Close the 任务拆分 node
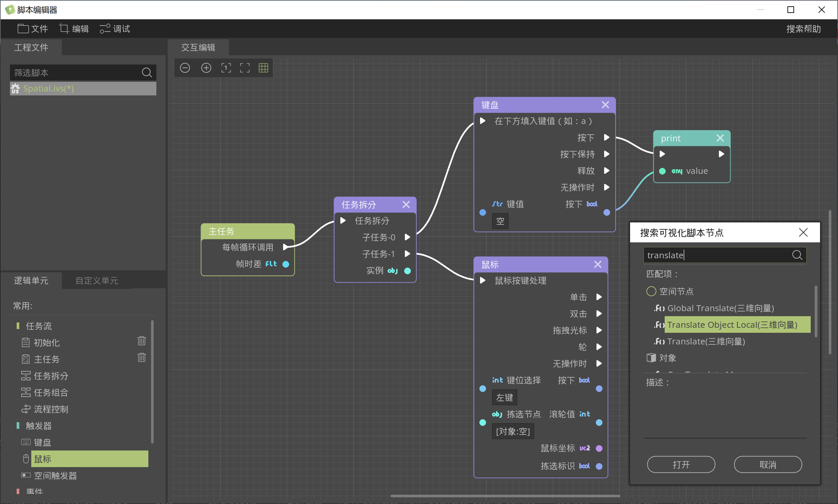This screenshot has height=504, width=838. coord(406,204)
